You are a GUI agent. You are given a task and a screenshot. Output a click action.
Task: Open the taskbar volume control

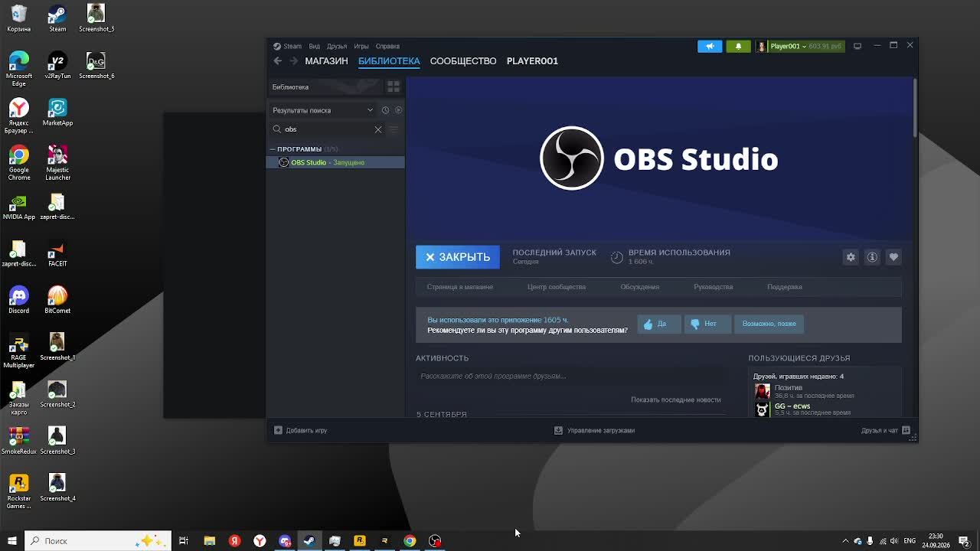893,541
